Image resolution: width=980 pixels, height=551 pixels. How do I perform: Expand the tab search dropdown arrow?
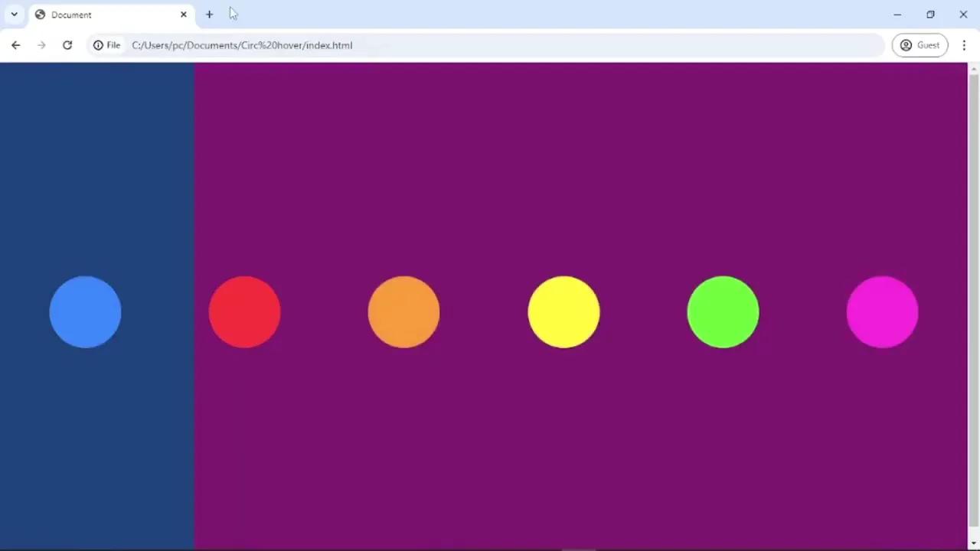(x=14, y=15)
